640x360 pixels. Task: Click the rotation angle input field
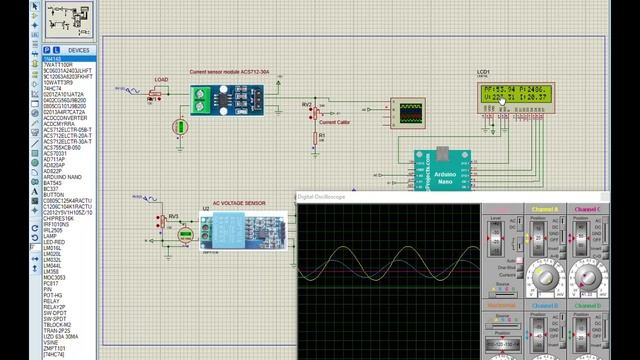[x=35, y=247]
